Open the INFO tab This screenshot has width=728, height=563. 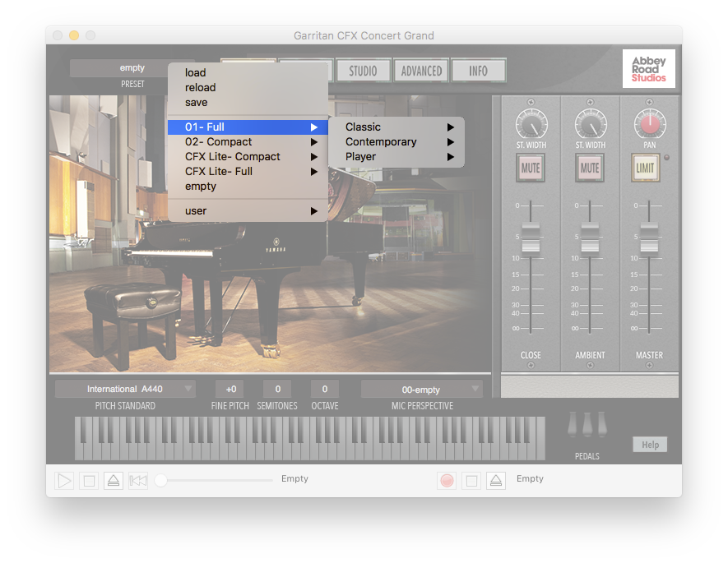tap(478, 71)
